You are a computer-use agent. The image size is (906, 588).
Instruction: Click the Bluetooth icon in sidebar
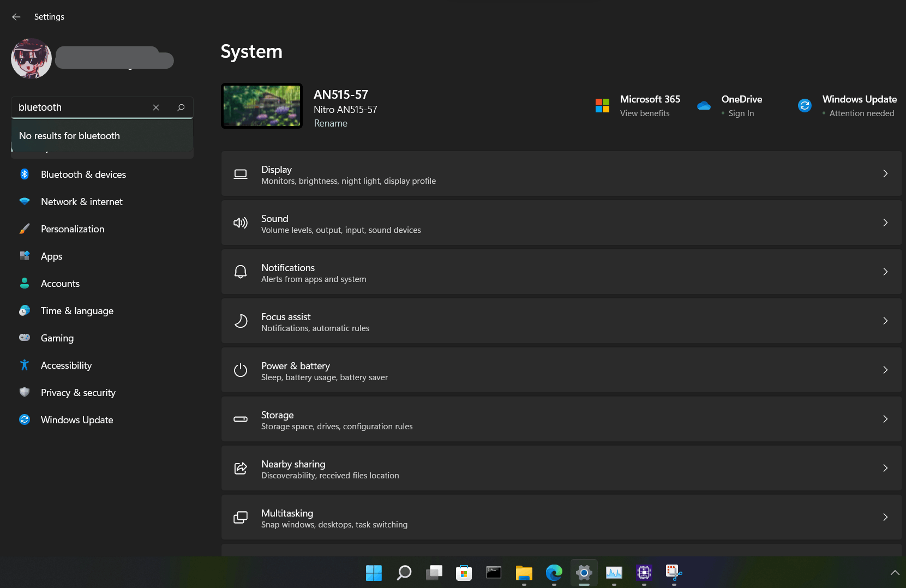click(25, 174)
